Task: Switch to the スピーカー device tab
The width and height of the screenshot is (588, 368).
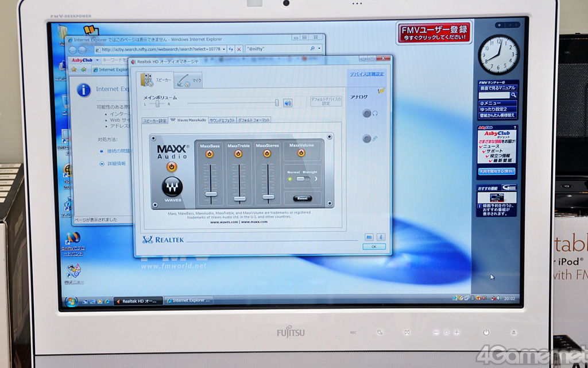Action: (155, 80)
